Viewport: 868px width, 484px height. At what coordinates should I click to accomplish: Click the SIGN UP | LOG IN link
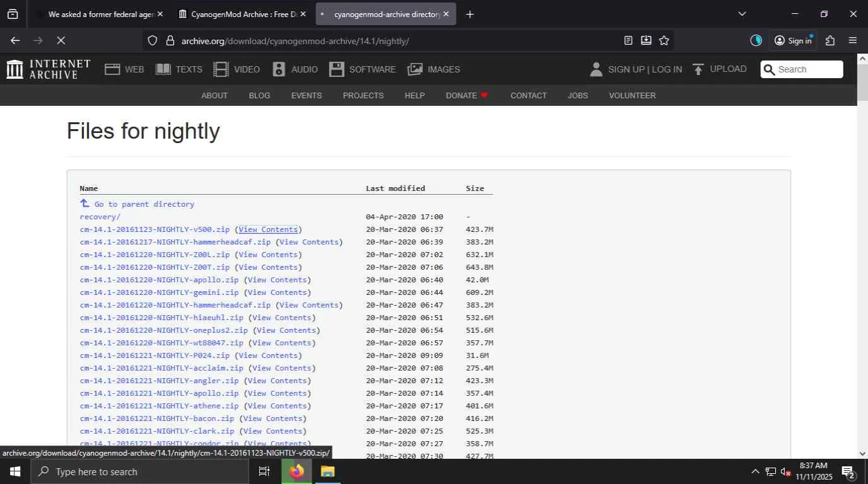[645, 69]
